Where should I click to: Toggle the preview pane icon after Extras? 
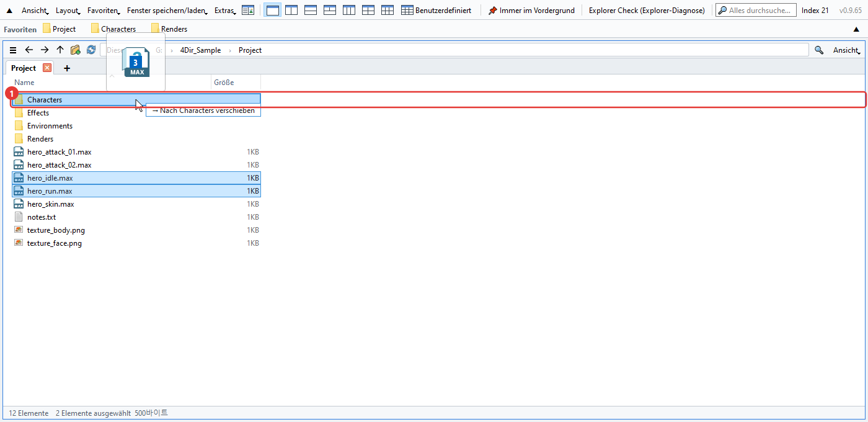coord(248,10)
